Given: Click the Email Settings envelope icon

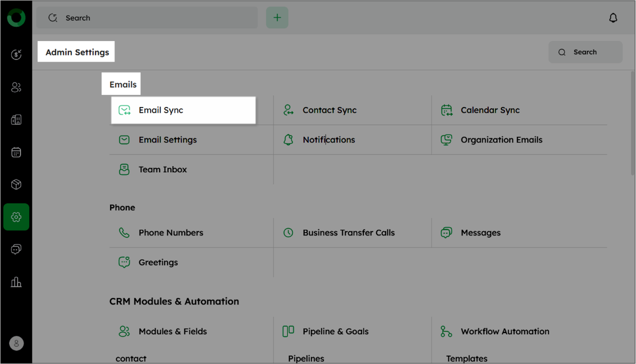Looking at the screenshot, I should pyautogui.click(x=124, y=140).
